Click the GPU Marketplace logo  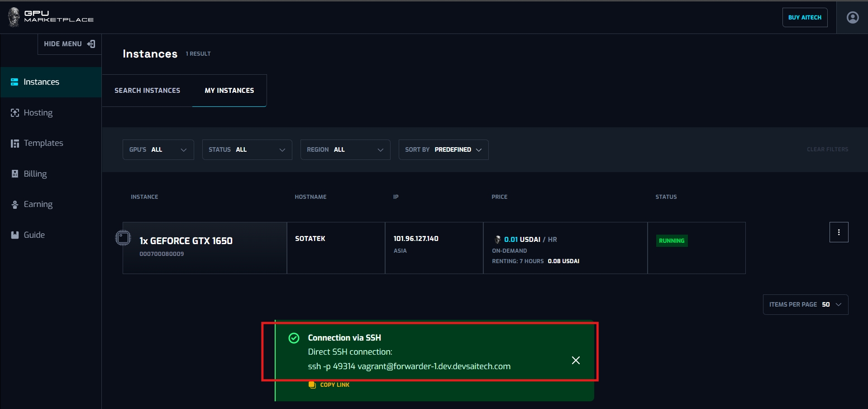(x=51, y=17)
